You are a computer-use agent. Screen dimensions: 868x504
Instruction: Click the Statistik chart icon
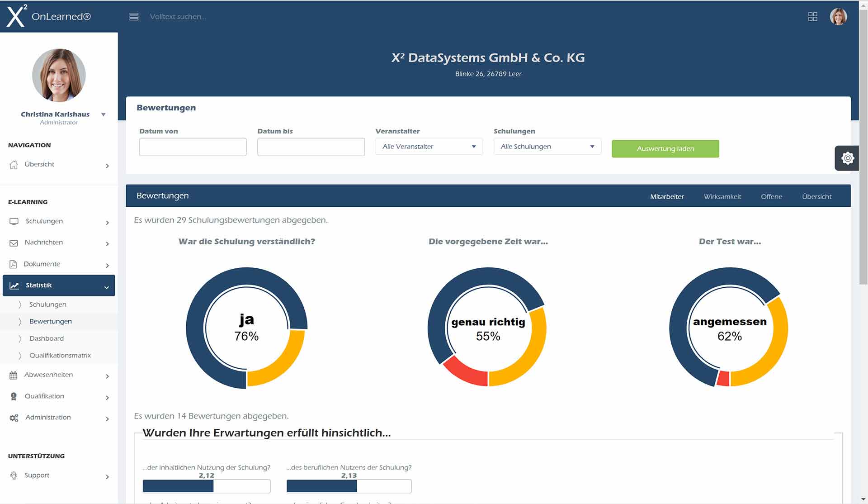pos(14,285)
